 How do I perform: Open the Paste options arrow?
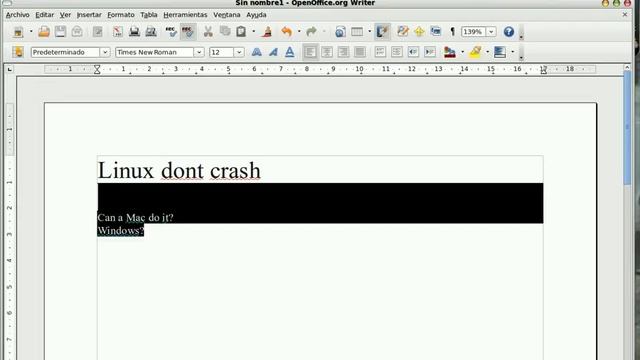point(253,32)
